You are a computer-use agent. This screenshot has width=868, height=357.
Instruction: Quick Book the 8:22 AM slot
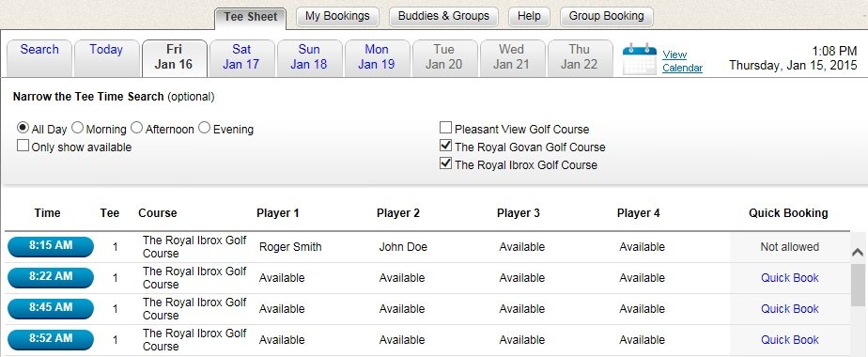(x=789, y=278)
